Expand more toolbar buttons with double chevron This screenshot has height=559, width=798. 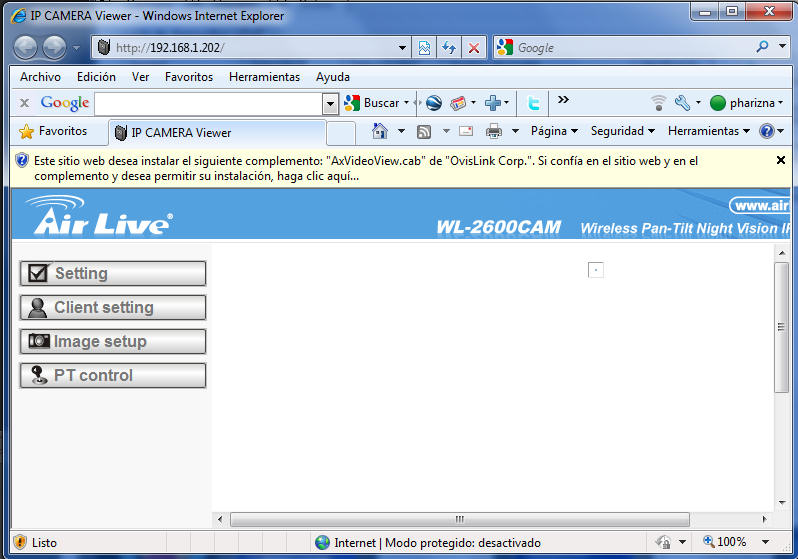[x=563, y=99]
